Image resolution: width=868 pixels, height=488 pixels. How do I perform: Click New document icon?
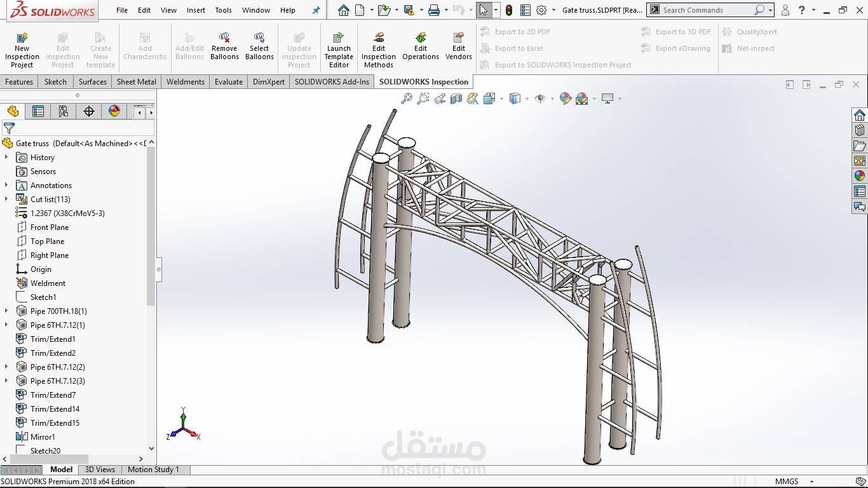[x=360, y=10]
